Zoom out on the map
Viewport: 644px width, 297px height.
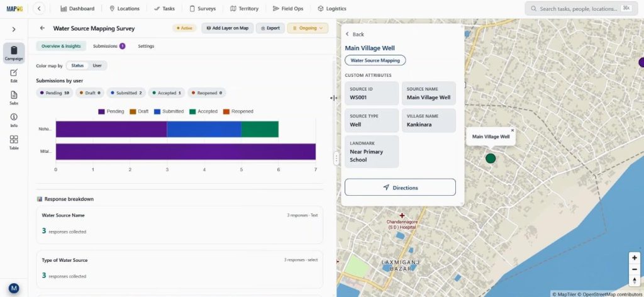click(635, 269)
